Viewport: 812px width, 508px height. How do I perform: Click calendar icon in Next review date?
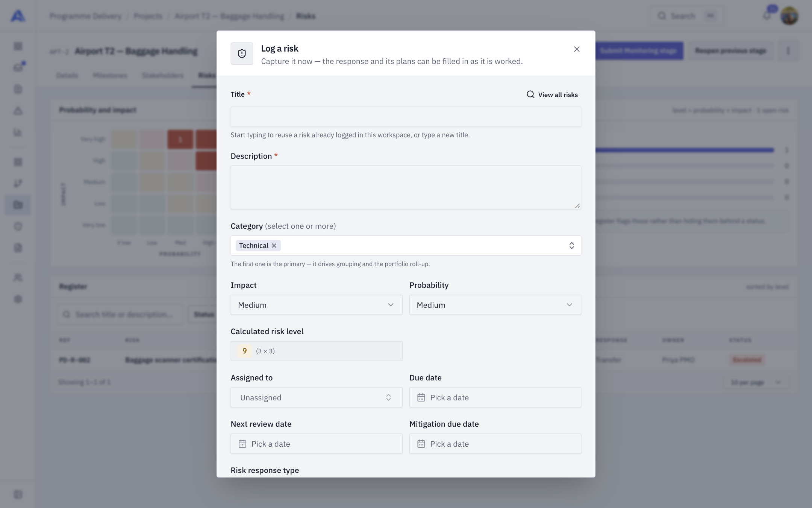click(x=242, y=444)
